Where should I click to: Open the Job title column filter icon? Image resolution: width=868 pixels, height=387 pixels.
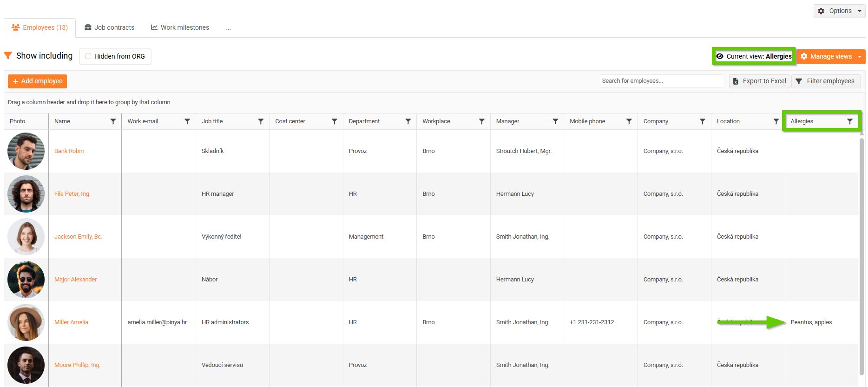pyautogui.click(x=261, y=121)
